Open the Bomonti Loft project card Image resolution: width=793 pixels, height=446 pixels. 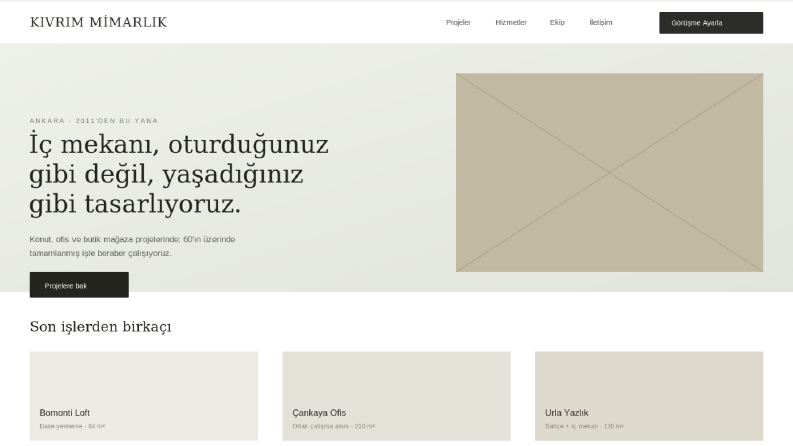pyautogui.click(x=144, y=396)
